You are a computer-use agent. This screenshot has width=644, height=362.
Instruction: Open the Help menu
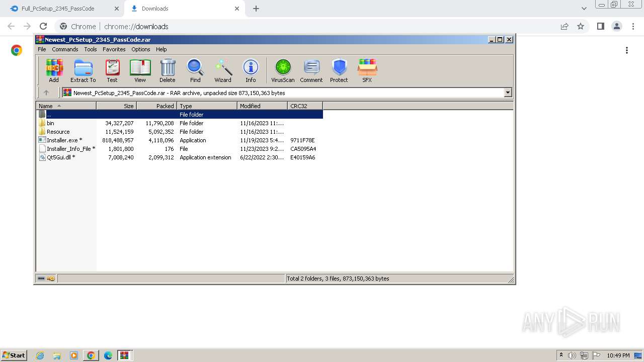click(161, 49)
